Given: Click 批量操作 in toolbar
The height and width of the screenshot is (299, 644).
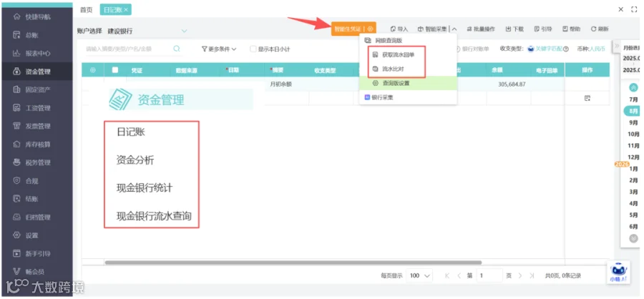Looking at the screenshot, I should (x=481, y=29).
